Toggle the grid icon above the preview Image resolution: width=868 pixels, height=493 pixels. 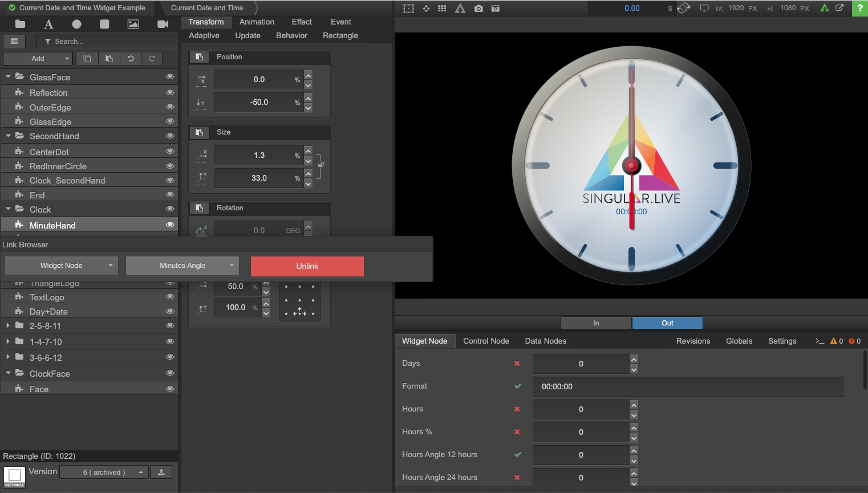[x=442, y=9]
